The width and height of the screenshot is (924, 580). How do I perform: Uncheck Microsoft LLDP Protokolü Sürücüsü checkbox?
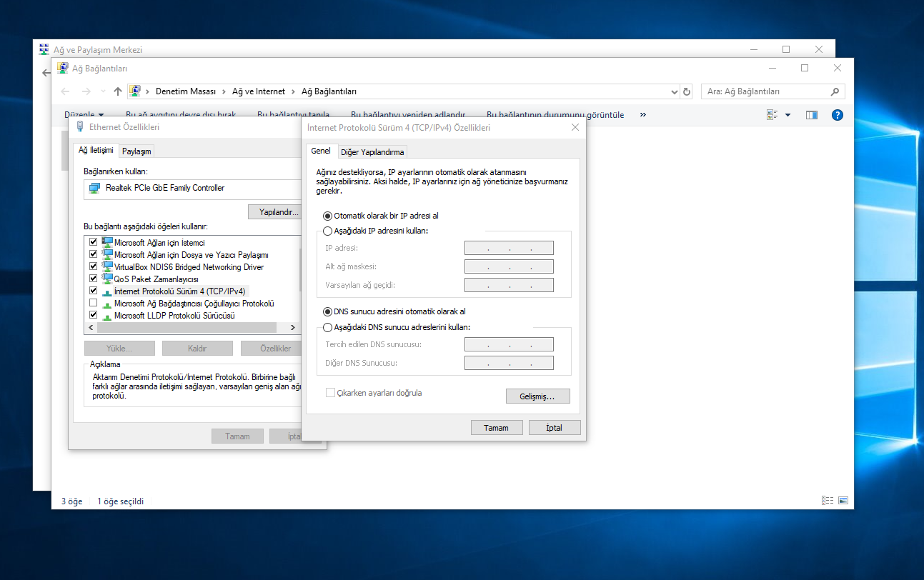tap(93, 315)
